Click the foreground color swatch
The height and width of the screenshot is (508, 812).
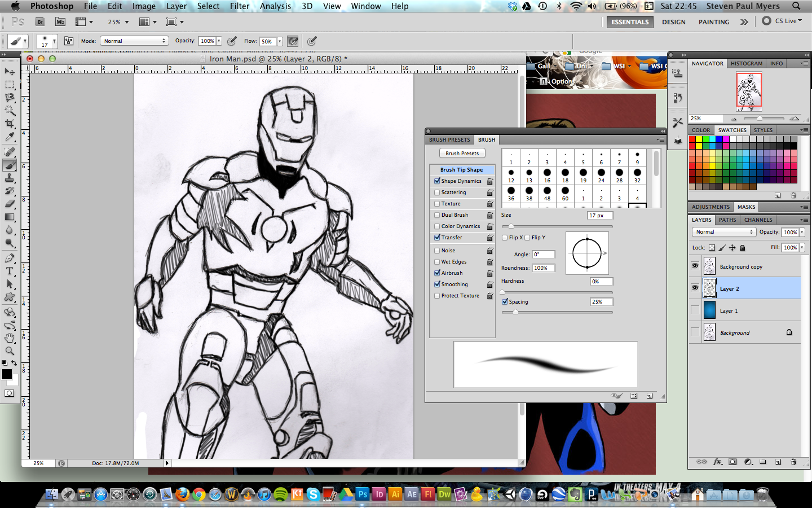[7, 374]
